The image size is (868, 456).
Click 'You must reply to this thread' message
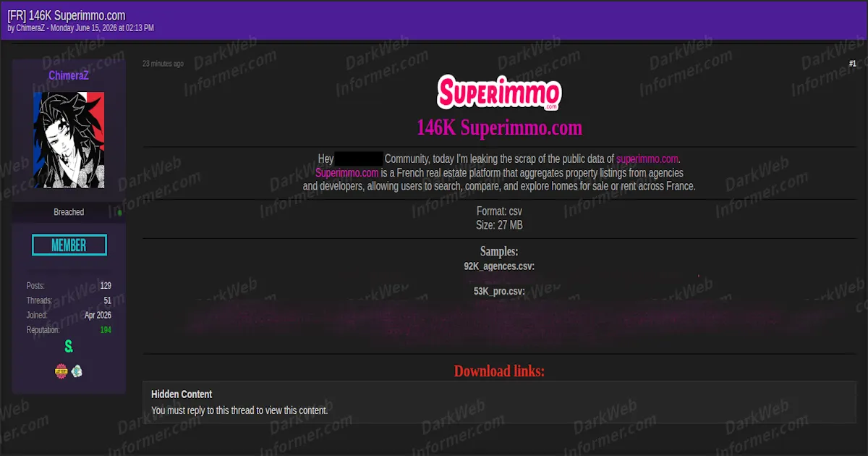pyautogui.click(x=239, y=410)
